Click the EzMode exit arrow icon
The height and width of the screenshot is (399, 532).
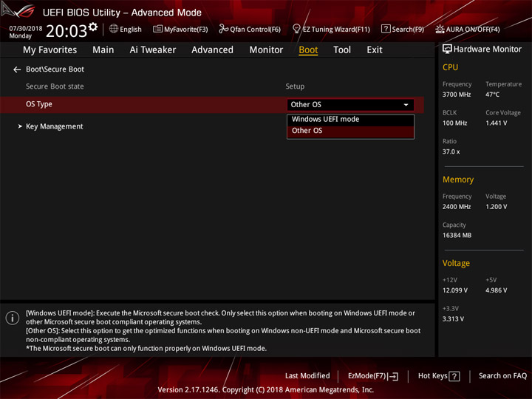point(393,376)
